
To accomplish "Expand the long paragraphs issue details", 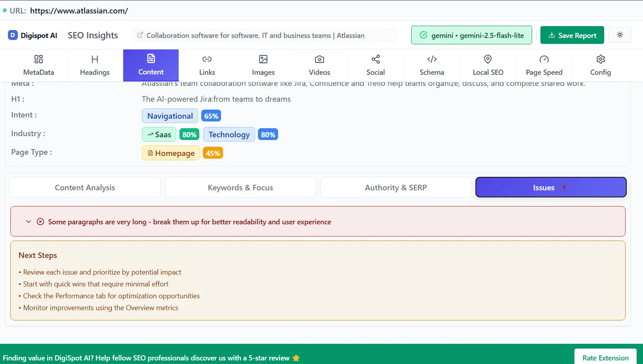I will pyautogui.click(x=28, y=222).
